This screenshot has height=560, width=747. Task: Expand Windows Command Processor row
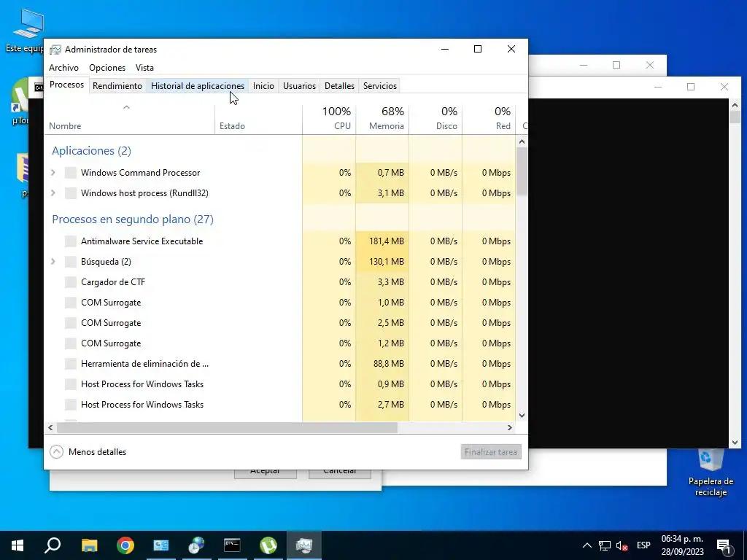click(x=53, y=172)
